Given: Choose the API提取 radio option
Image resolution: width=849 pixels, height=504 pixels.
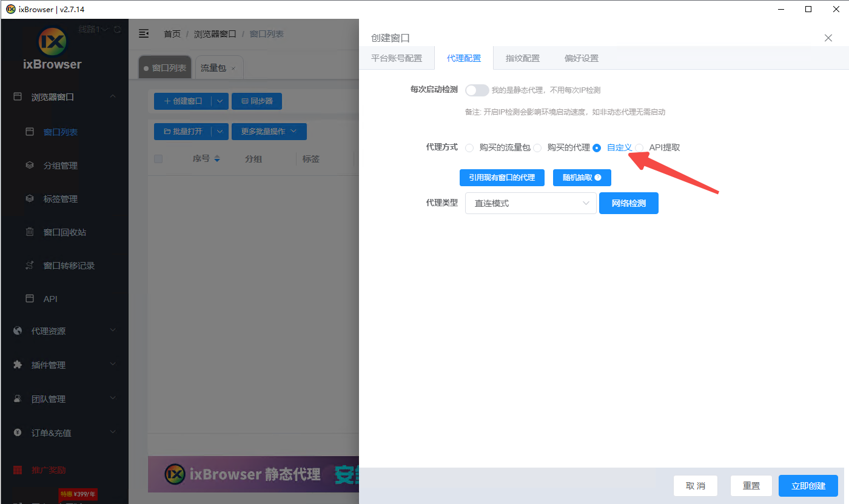Looking at the screenshot, I should coord(639,148).
